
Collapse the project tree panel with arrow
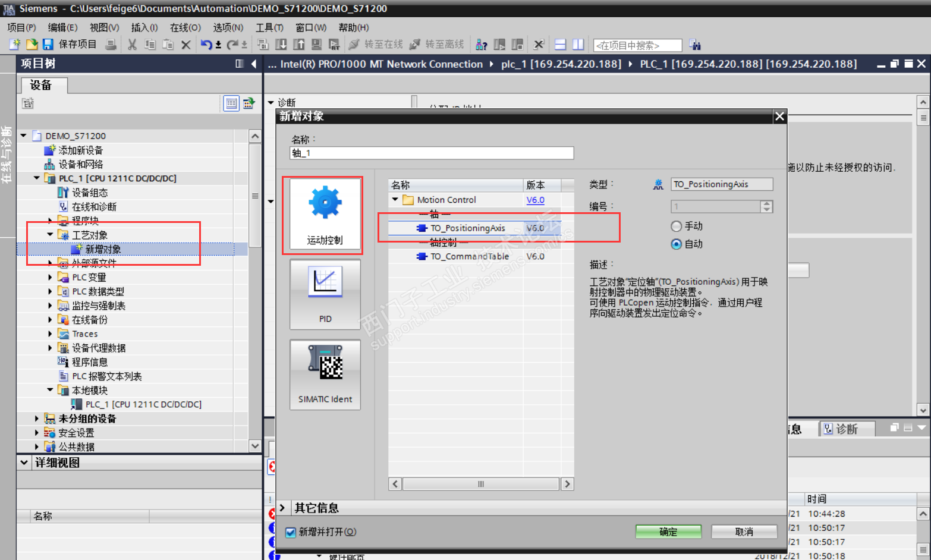pos(254,64)
